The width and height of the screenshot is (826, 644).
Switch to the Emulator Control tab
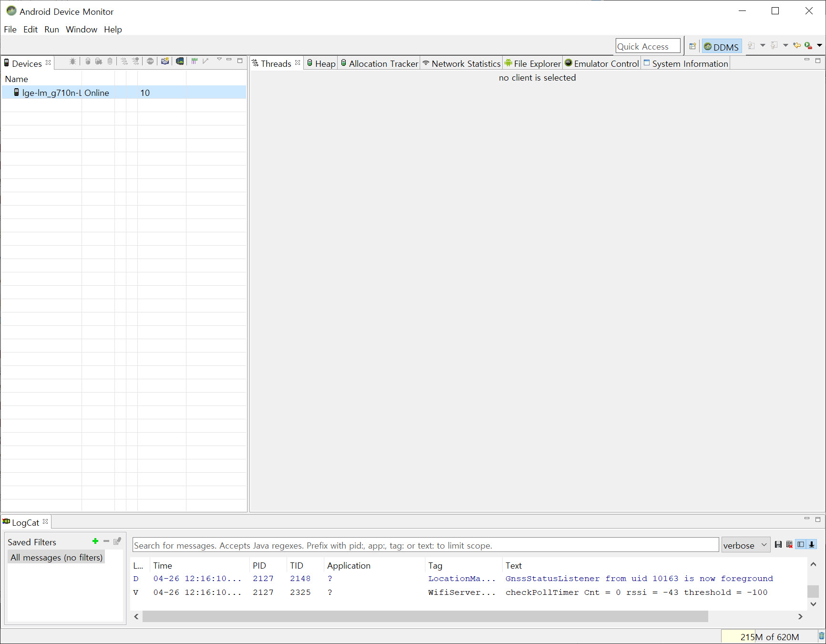602,63
